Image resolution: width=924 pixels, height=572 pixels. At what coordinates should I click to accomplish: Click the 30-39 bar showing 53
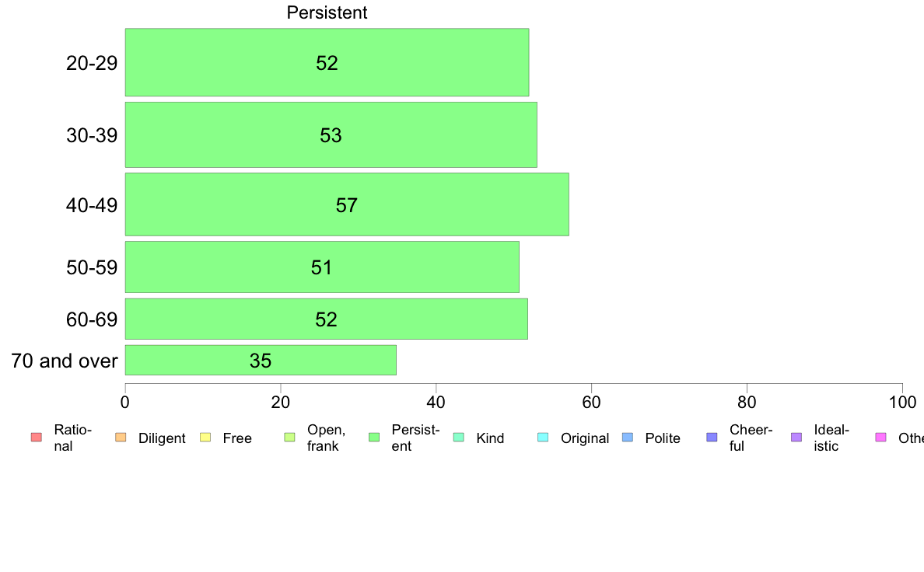coord(331,135)
